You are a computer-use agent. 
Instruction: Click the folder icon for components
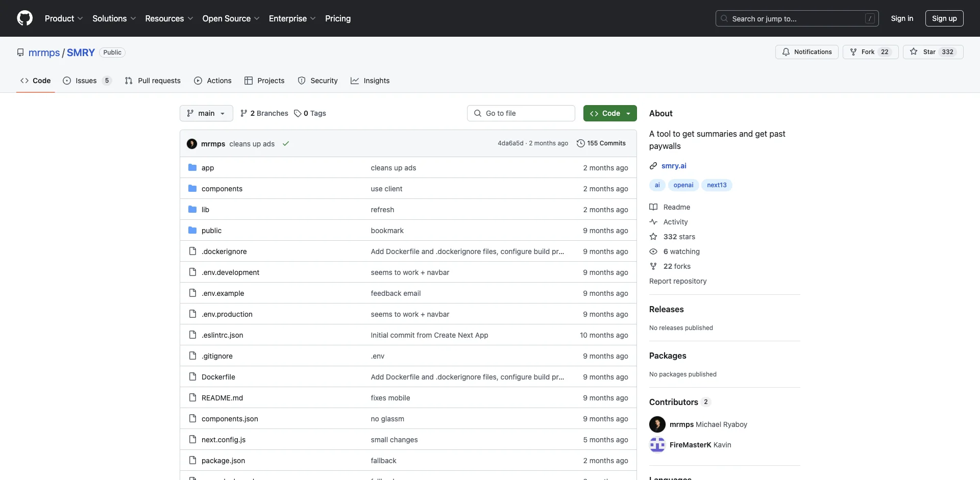[x=192, y=189]
